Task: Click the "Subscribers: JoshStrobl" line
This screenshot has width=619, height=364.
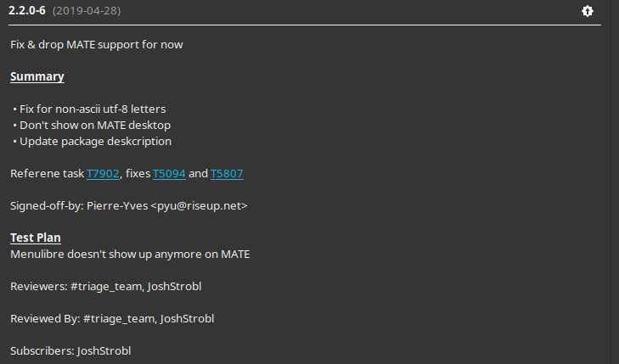Action: (70, 350)
